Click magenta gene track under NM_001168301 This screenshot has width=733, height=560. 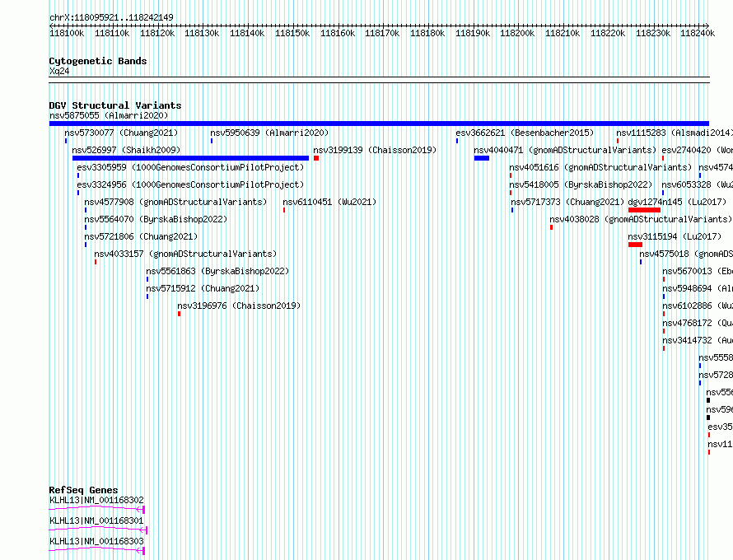click(98, 530)
